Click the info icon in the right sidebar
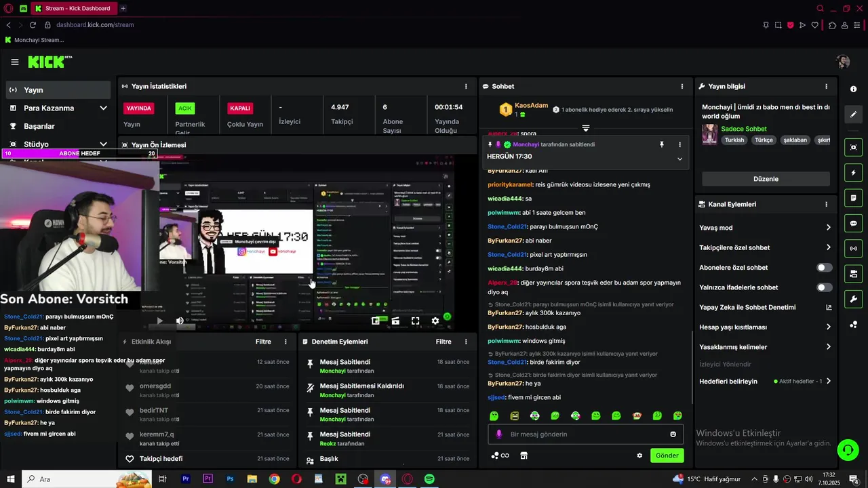This screenshot has width=868, height=488. click(x=853, y=89)
